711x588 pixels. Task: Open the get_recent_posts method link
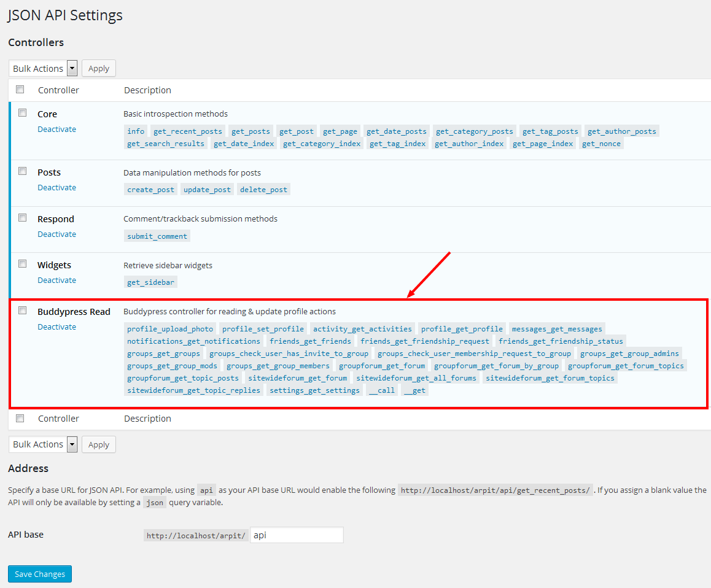point(188,131)
